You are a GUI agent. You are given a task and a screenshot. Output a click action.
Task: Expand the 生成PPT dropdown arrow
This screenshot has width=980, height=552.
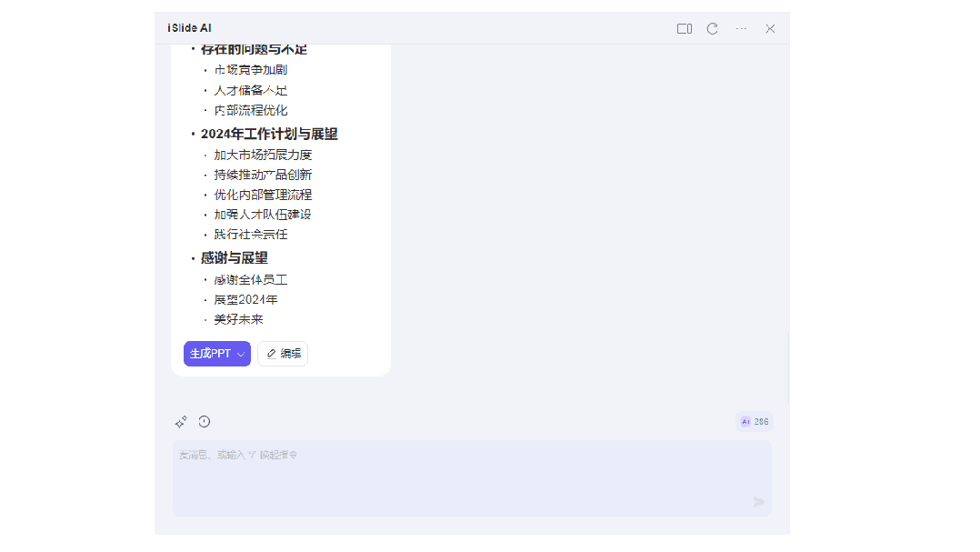pos(241,355)
